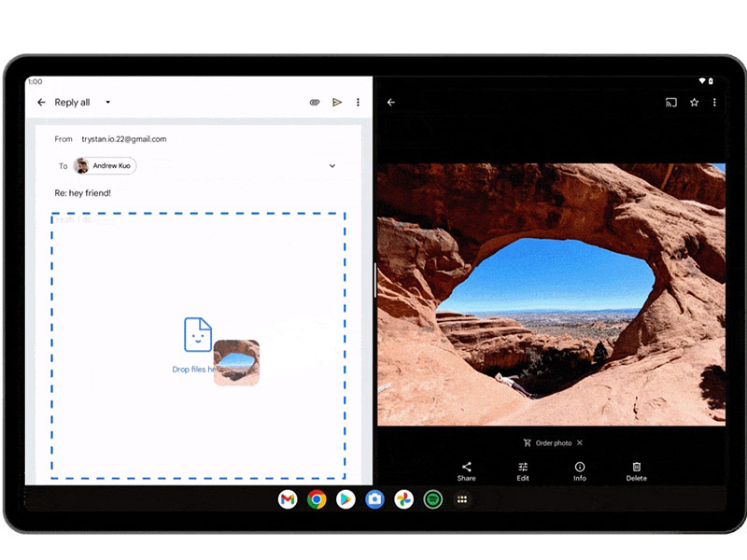This screenshot has height=560, width=747.
Task: Click the split-screen divider handle
Action: 375,280
